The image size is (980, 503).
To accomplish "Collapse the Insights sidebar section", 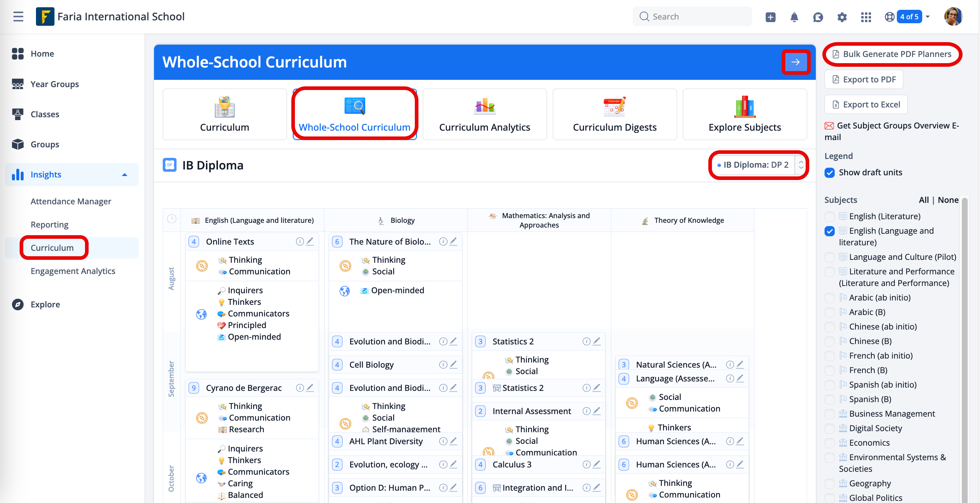I will point(124,175).
